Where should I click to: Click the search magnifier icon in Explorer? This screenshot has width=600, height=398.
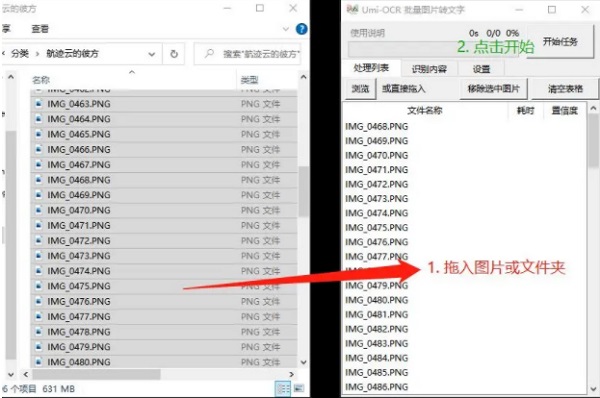(209, 54)
